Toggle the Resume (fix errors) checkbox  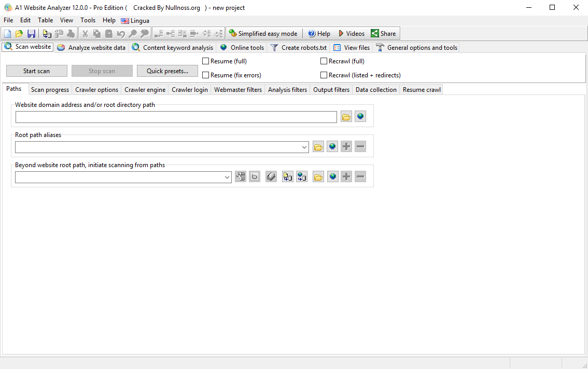(x=205, y=75)
